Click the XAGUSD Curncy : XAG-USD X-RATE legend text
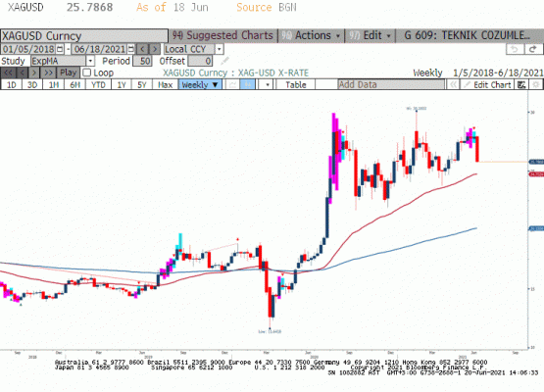544x392 pixels. point(236,73)
